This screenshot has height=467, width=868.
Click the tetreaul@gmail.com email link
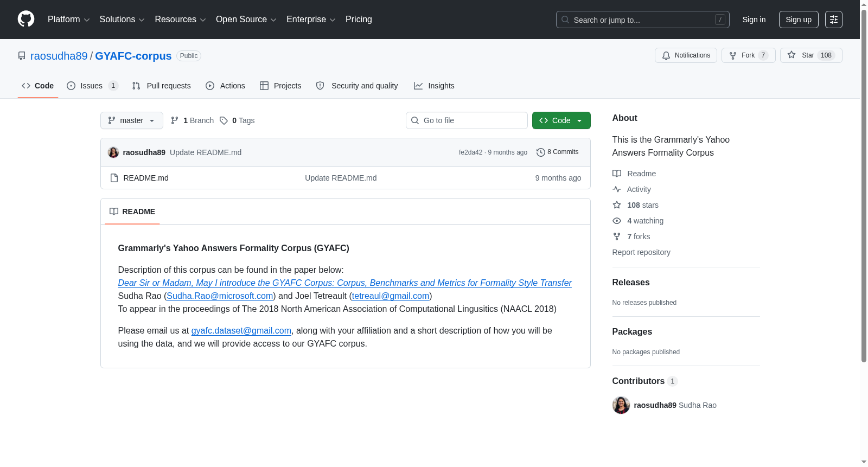coord(391,296)
